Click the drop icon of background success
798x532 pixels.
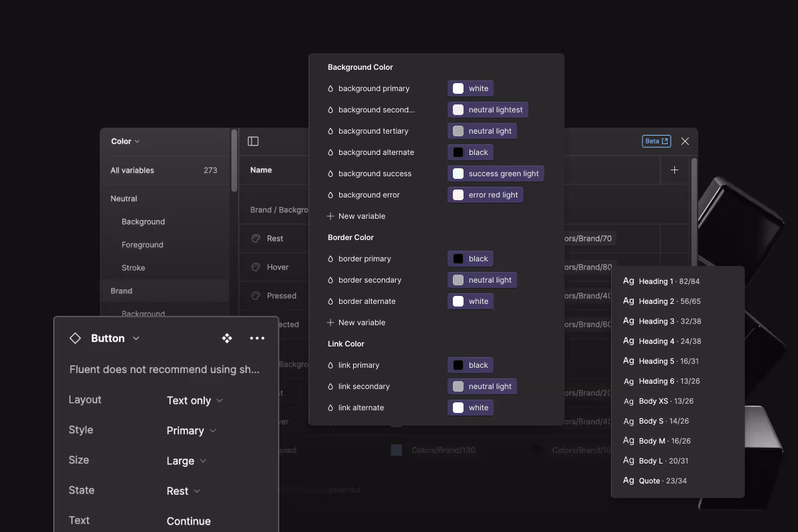331,174
